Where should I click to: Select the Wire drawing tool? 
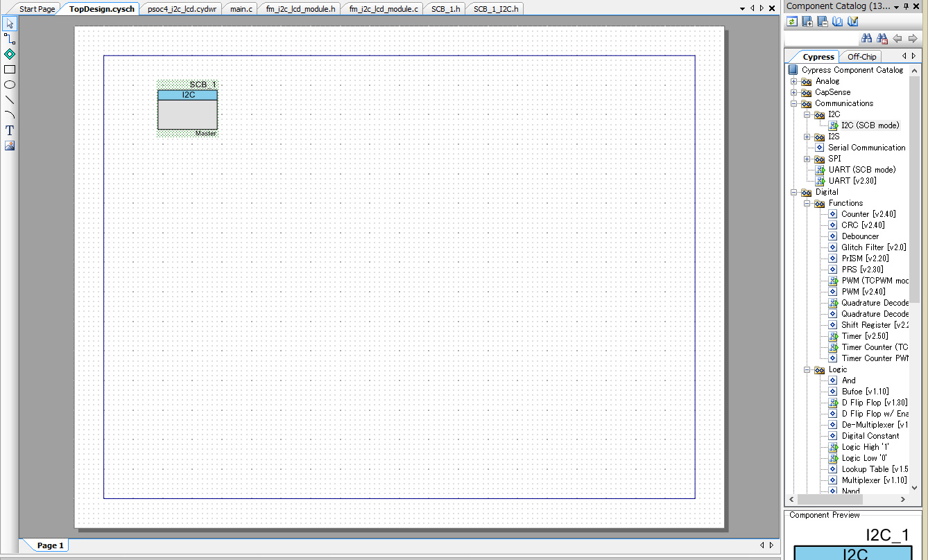[x=10, y=39]
